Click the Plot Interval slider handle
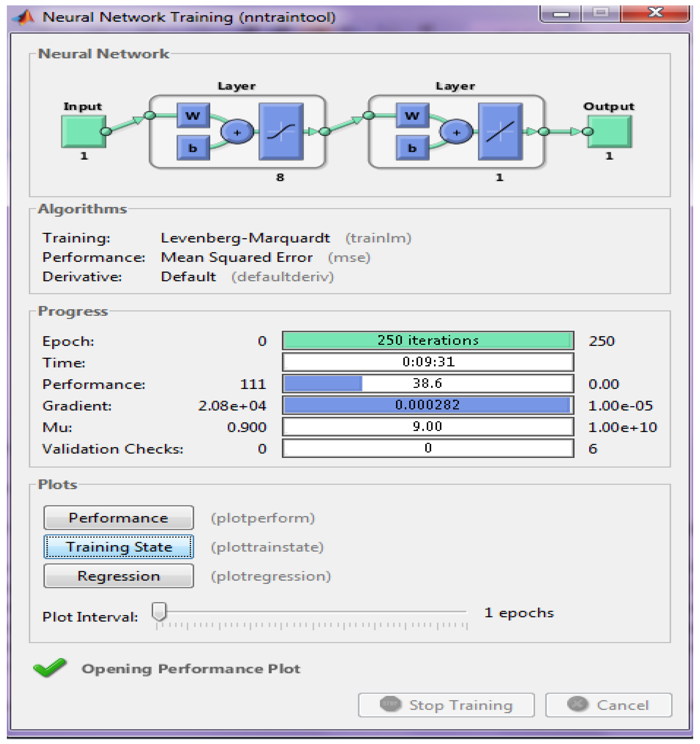Screen dimensions: 700x744 pos(159,611)
